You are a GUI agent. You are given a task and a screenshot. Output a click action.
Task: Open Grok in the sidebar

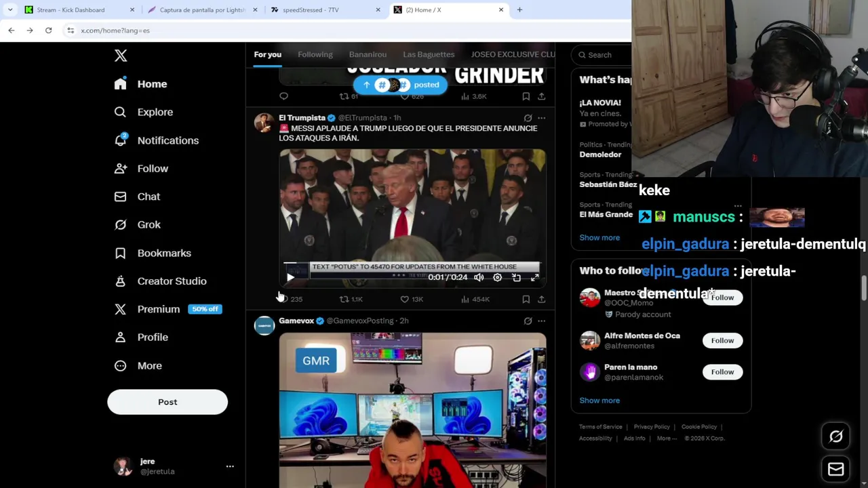(138, 224)
